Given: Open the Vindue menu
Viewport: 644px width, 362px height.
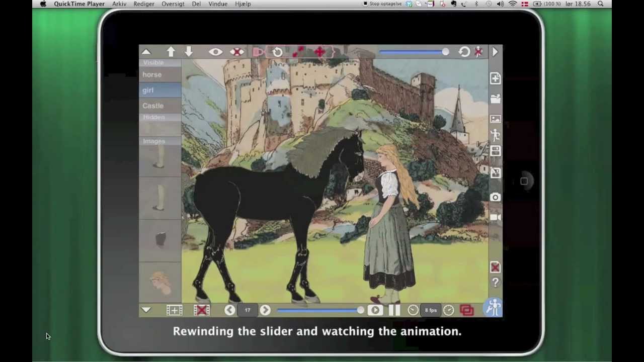Looking at the screenshot, I should pyautogui.click(x=218, y=4).
